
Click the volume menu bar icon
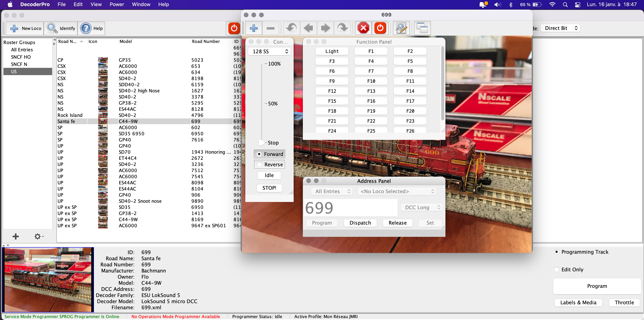point(498,4)
